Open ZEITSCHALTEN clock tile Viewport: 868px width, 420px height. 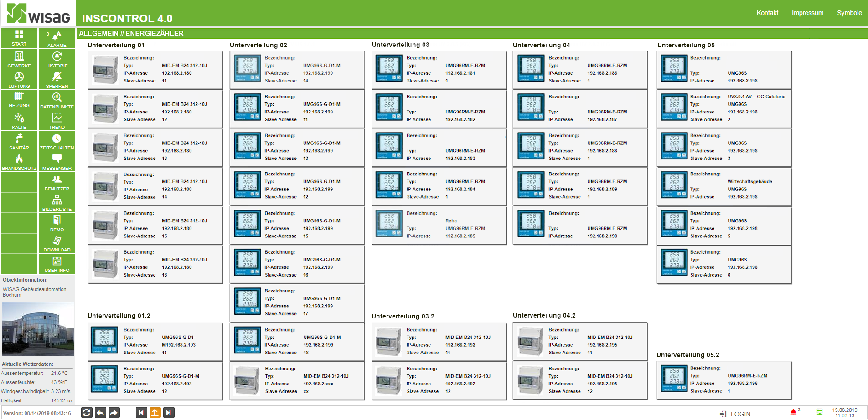point(57,141)
